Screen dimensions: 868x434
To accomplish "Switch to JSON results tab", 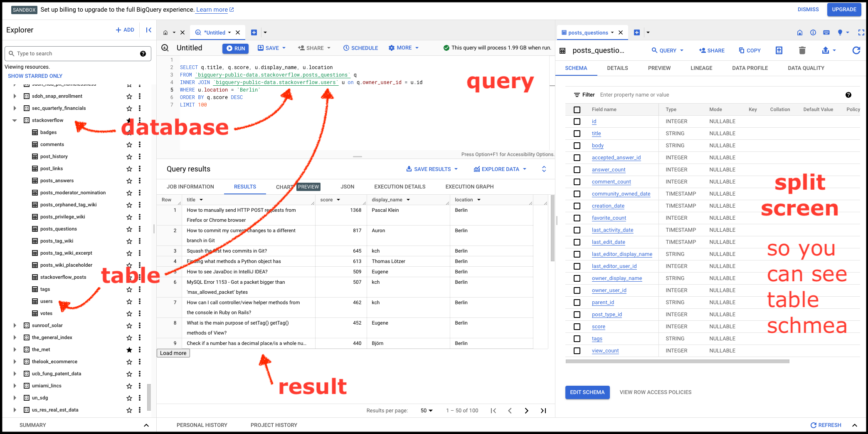I will (x=348, y=187).
